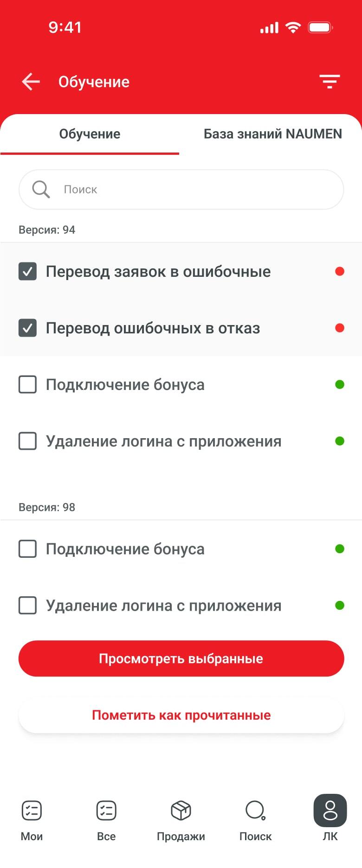
Task: Tap the back arrow icon
Action: (x=31, y=82)
